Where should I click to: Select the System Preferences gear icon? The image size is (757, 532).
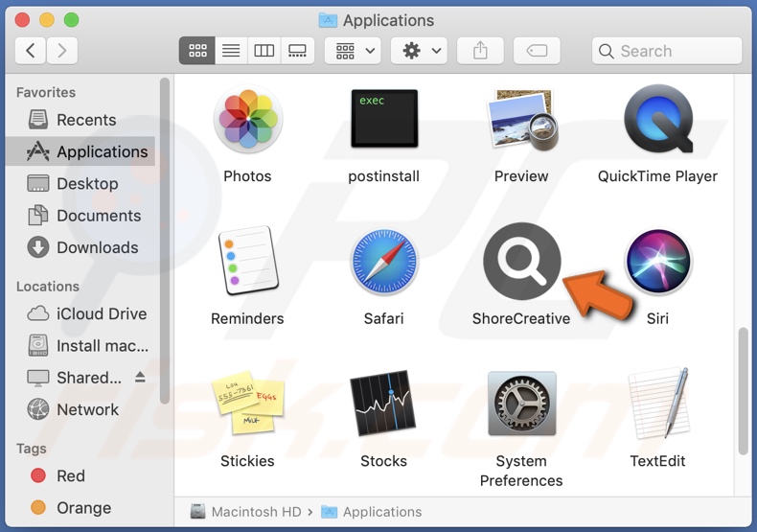tap(522, 404)
